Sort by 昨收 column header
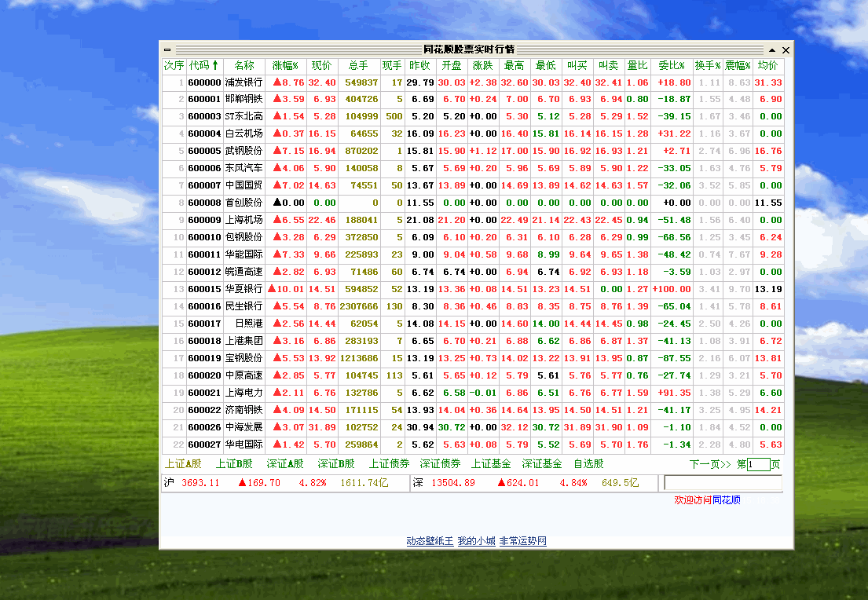The image size is (868, 600). (420, 65)
